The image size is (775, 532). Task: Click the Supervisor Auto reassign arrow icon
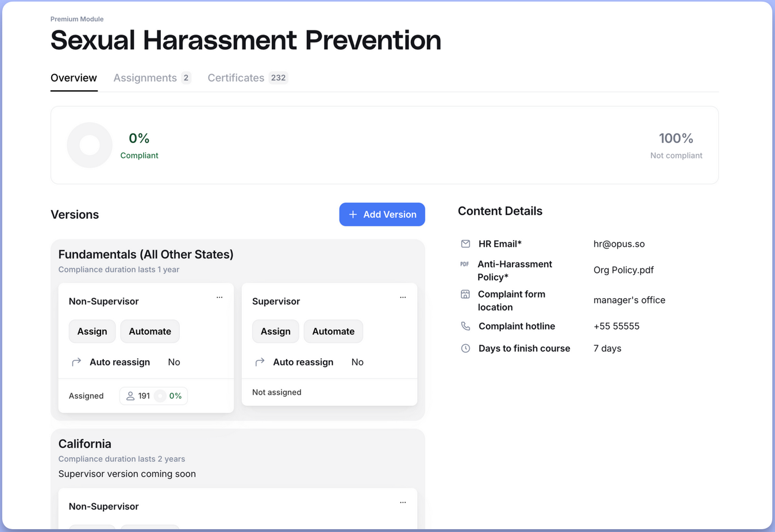pos(260,362)
